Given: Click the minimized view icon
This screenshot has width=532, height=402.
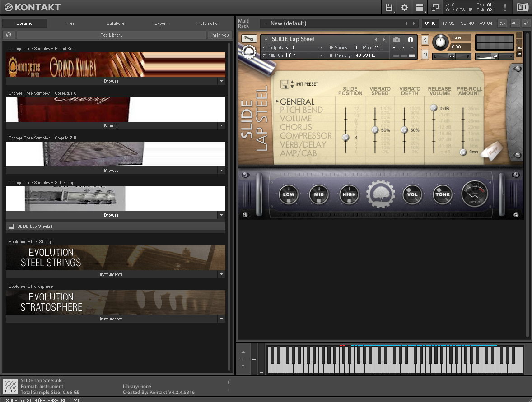Looking at the screenshot, I should [x=434, y=8].
